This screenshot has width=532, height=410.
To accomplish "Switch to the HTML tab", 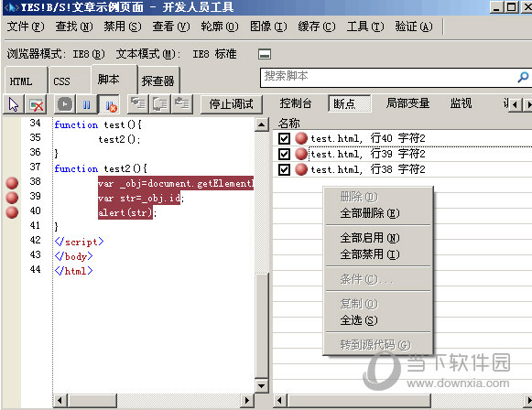I will click(x=26, y=81).
